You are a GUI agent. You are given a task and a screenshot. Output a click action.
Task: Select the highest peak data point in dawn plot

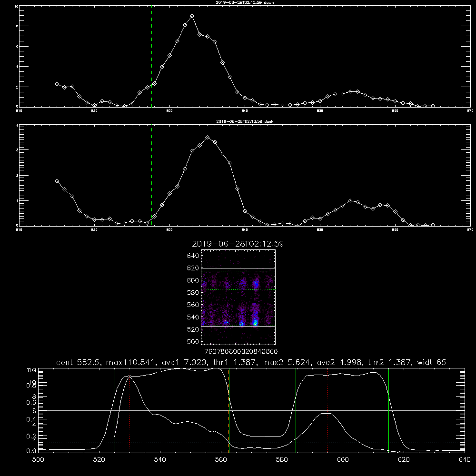(192, 16)
